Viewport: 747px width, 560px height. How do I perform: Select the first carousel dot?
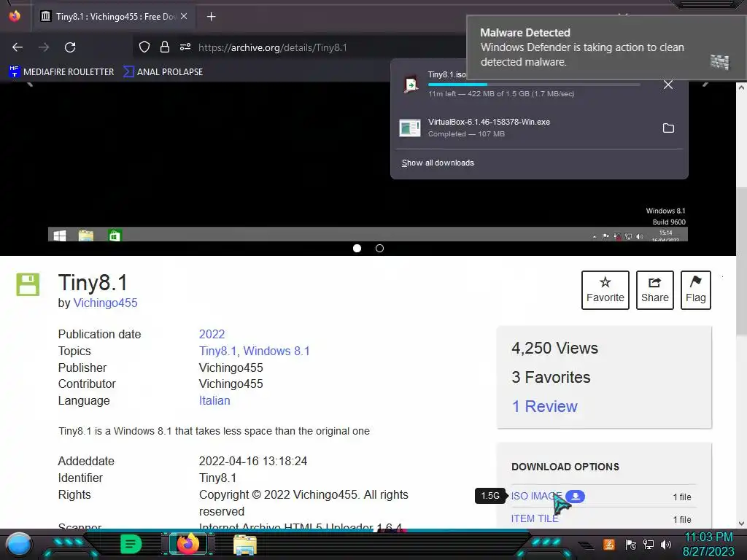click(357, 248)
